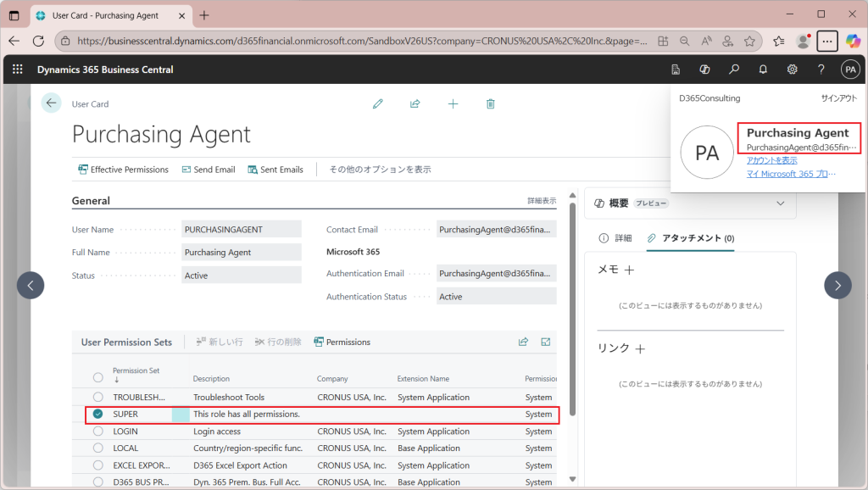Viewport: 868px width, 490px height.
Task: Select the LOGIN row radio button
Action: [x=98, y=432]
